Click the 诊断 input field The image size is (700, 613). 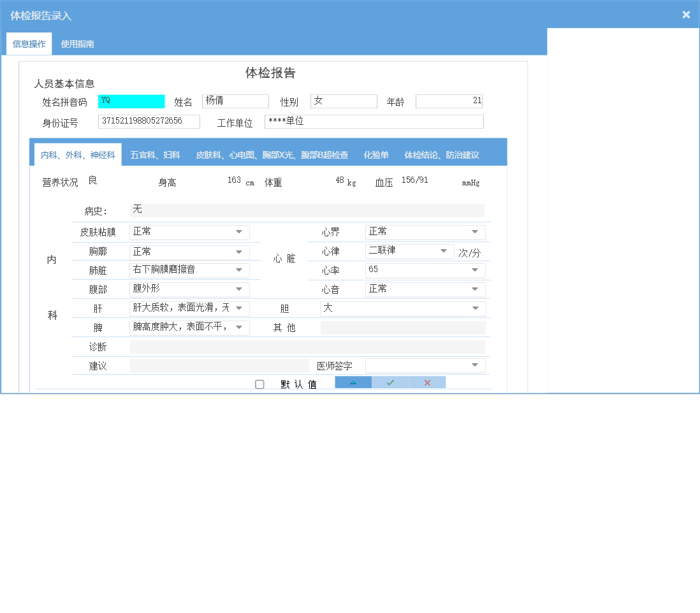pos(306,346)
